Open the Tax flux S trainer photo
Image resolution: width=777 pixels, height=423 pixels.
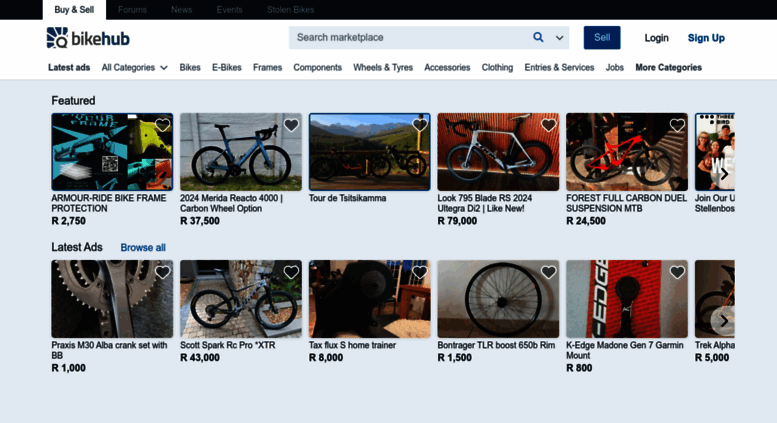point(370,299)
